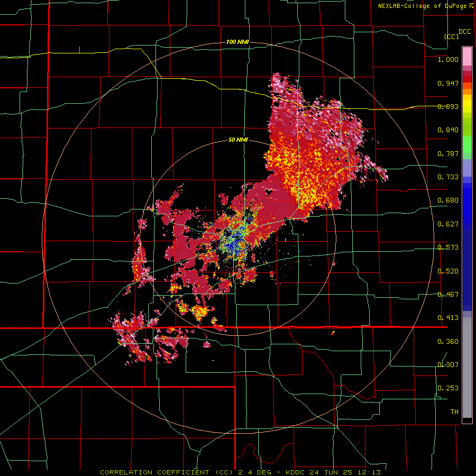Select the 1.000 scale value label

tap(448, 59)
